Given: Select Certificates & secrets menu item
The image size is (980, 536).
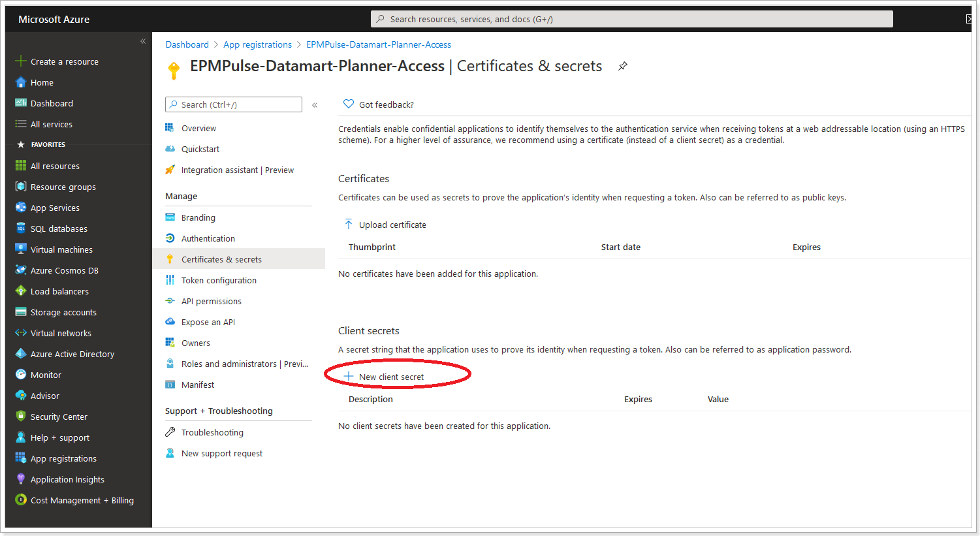Looking at the screenshot, I should pyautogui.click(x=238, y=259).
